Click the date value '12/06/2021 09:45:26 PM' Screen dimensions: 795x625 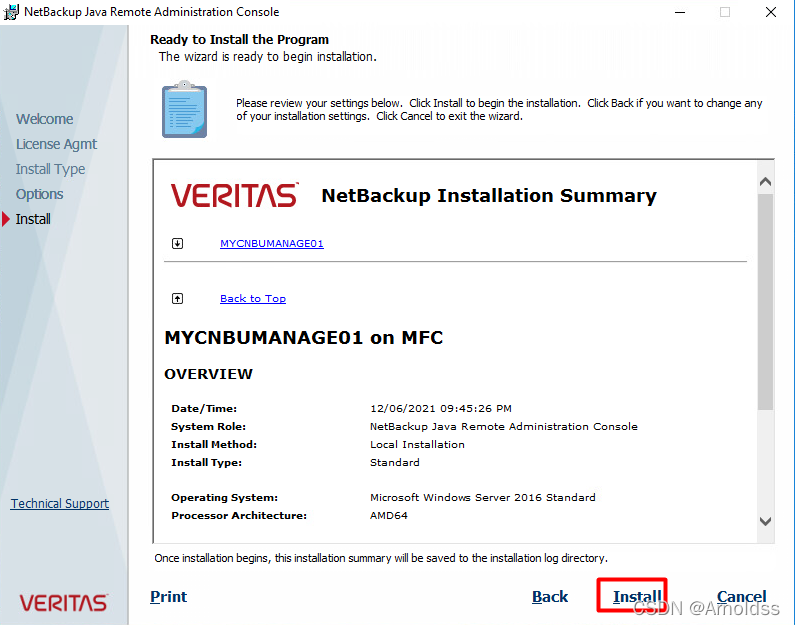coord(441,409)
